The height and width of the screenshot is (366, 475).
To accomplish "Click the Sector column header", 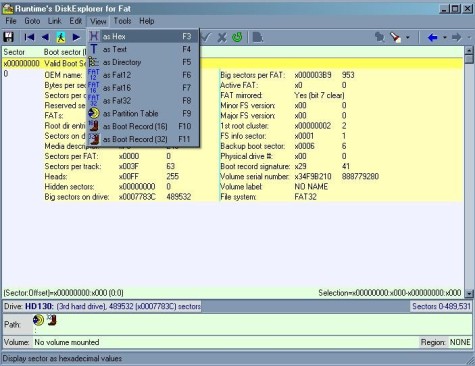I will click(14, 52).
